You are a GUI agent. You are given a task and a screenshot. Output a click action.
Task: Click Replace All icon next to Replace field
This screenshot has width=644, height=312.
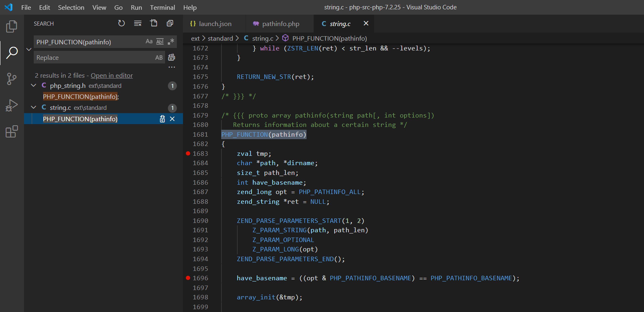[x=172, y=57]
